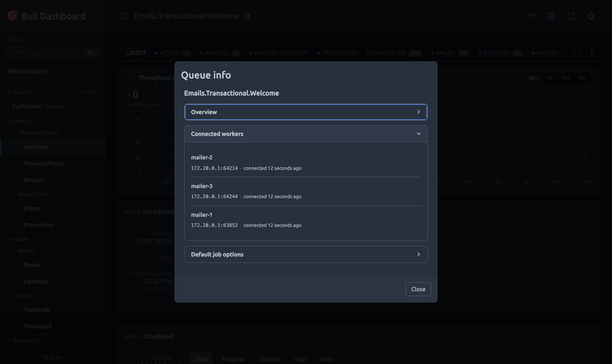Open the Redis stats icon

[x=531, y=16]
